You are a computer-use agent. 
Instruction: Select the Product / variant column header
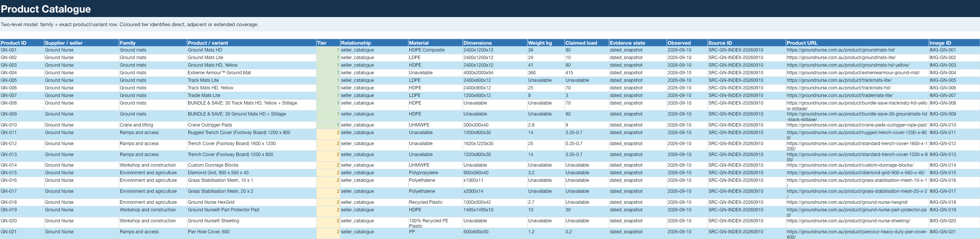point(251,43)
